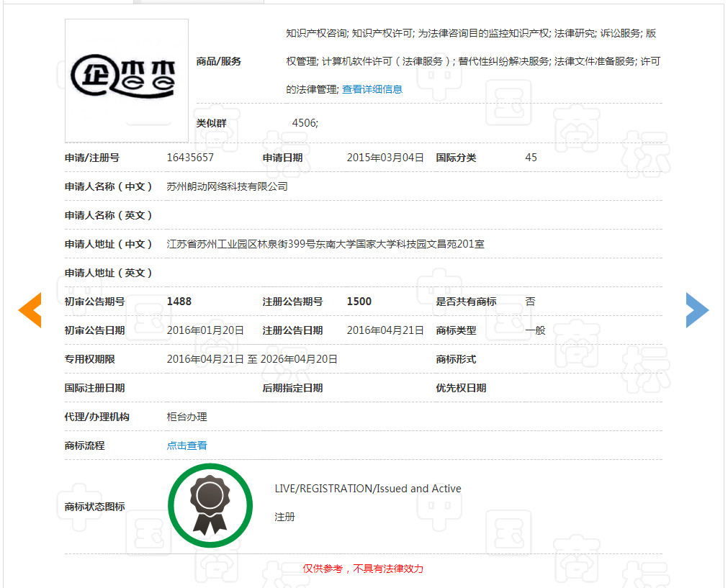728x588 pixels.
Task: Select the tab at the top of the page
Action: click(x=198, y=3)
